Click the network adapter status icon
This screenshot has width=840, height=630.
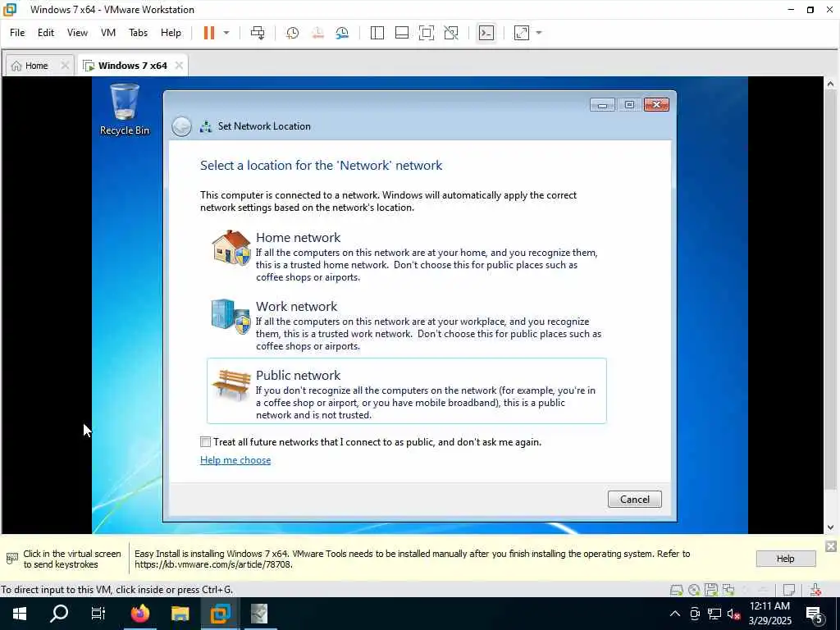(x=728, y=590)
